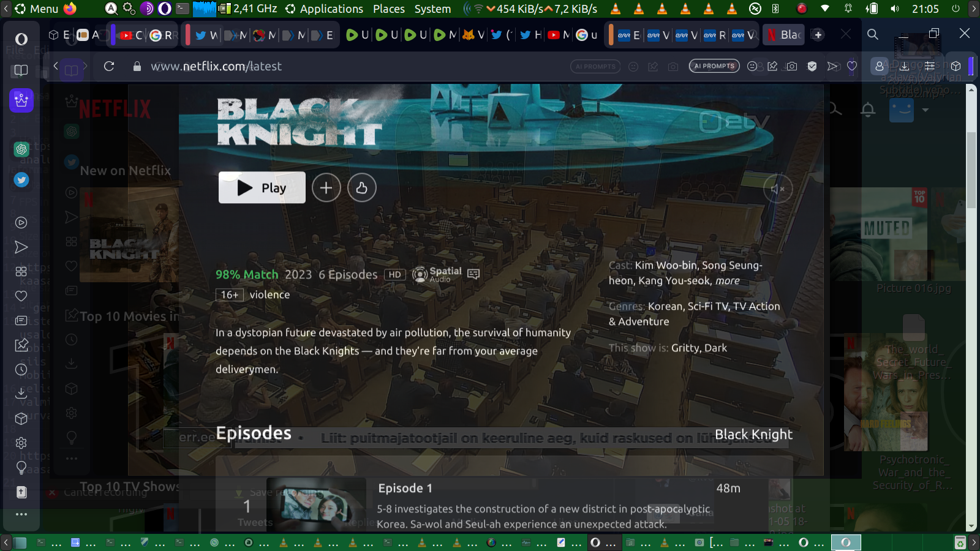Open the panel clock showing 21:05
The image size is (980, 551).
(x=925, y=9)
